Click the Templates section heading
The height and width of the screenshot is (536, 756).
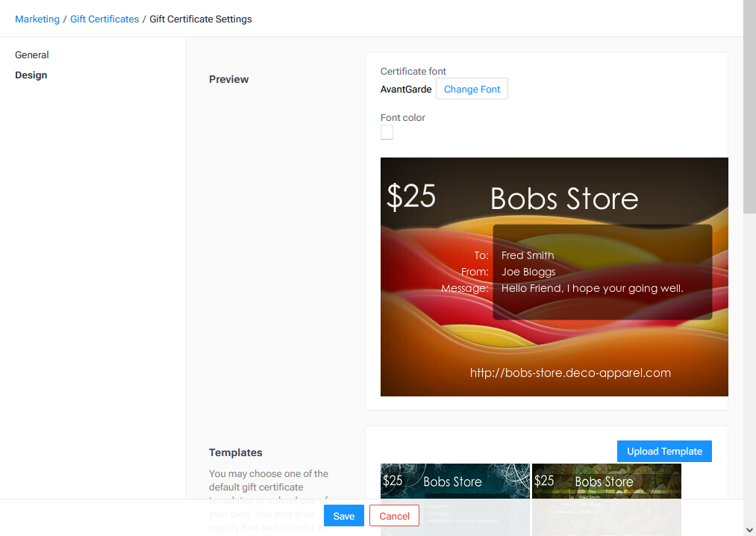[x=236, y=452]
